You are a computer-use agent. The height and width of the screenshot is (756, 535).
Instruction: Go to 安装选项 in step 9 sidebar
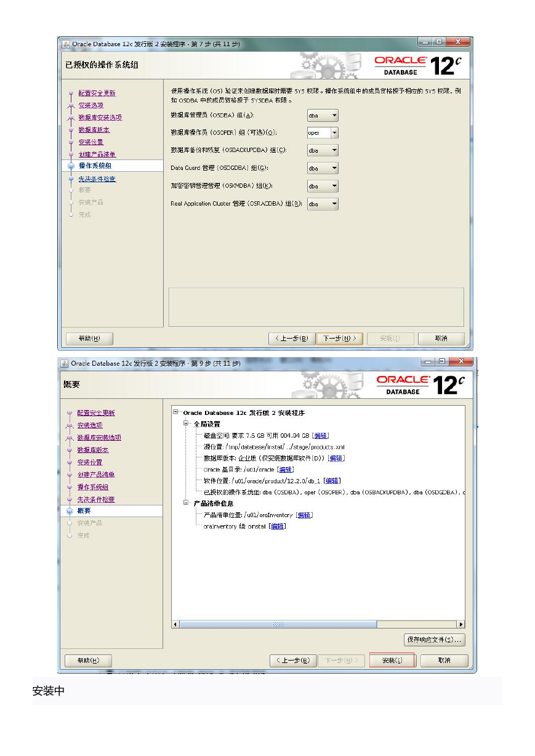90,425
